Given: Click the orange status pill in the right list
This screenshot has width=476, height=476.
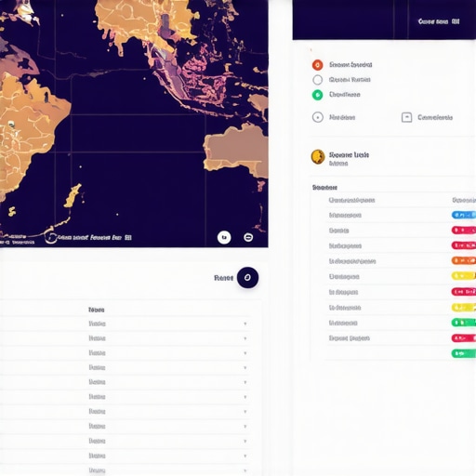Looking at the screenshot, I should pos(464,260).
